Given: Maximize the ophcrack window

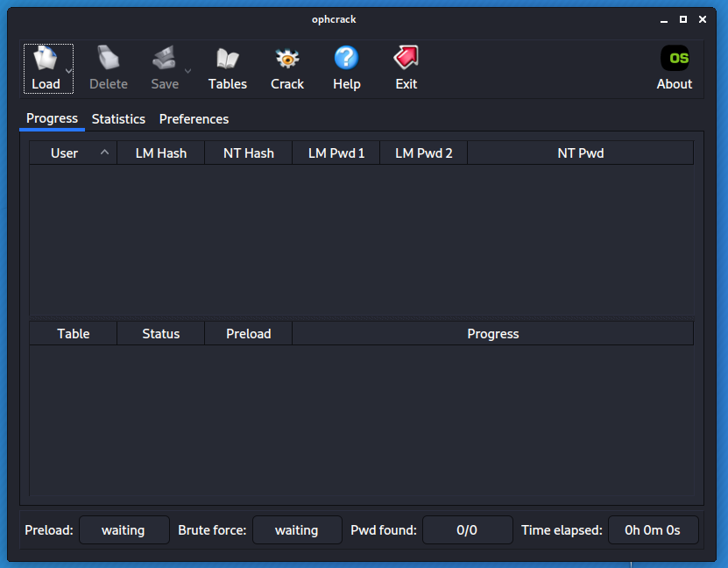Looking at the screenshot, I should click(x=683, y=19).
